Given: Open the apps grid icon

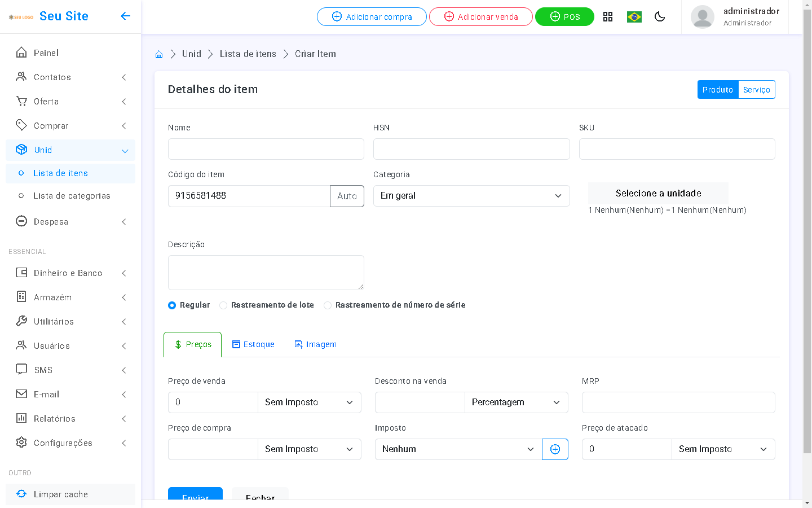Looking at the screenshot, I should point(608,17).
